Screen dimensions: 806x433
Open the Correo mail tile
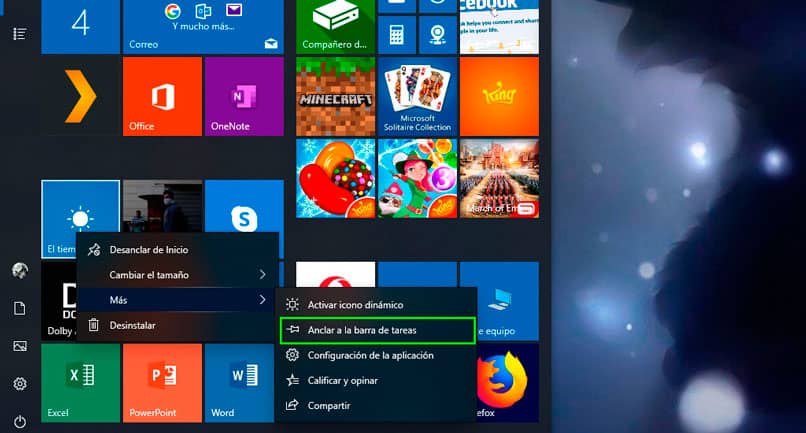click(203, 27)
